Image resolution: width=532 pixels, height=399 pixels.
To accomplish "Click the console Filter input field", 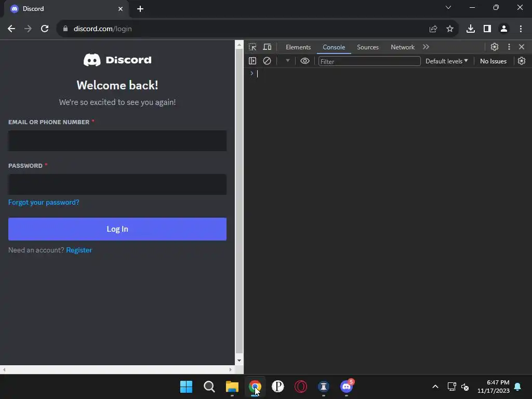I will 369,61.
